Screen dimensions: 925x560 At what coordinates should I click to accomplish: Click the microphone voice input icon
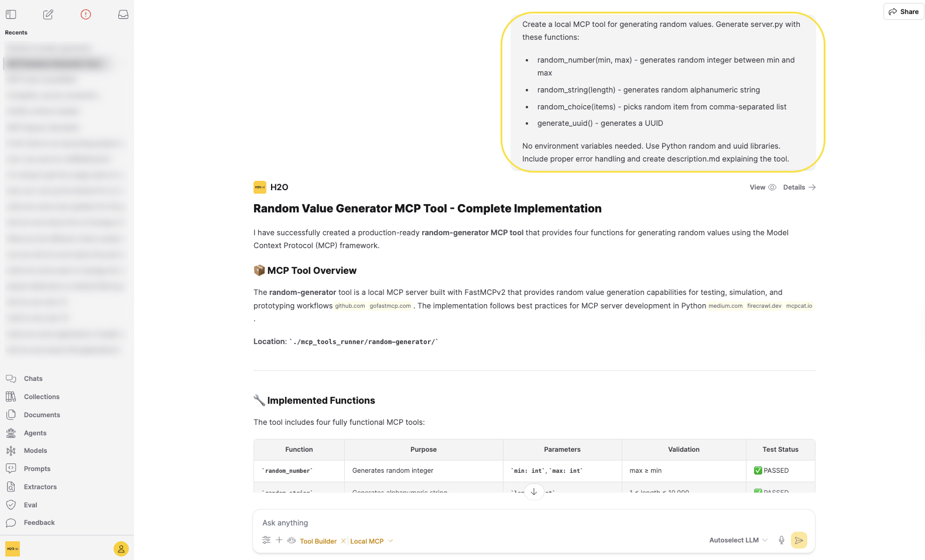click(x=781, y=540)
